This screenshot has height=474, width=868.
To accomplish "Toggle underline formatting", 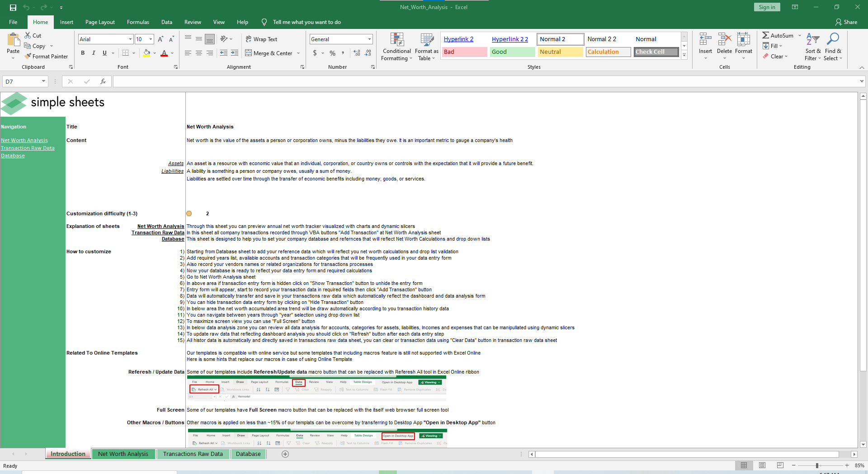I will click(104, 53).
